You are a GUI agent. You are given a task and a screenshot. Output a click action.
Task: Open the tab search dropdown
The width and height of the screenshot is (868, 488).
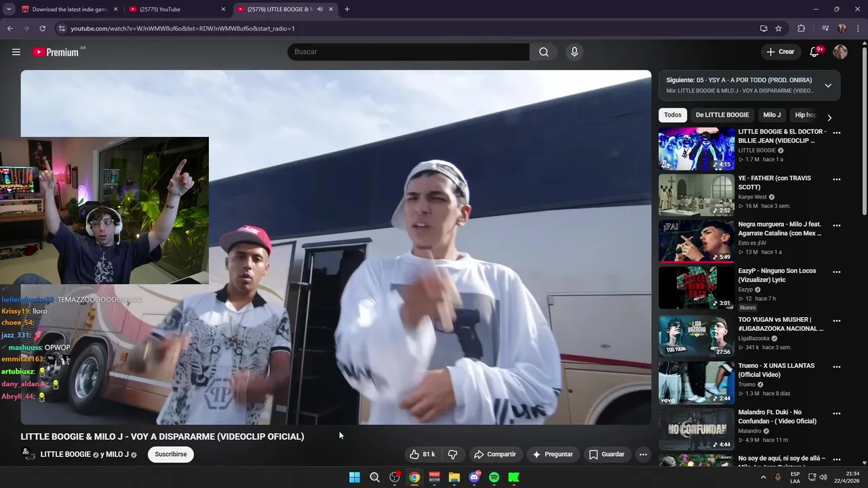[9, 9]
